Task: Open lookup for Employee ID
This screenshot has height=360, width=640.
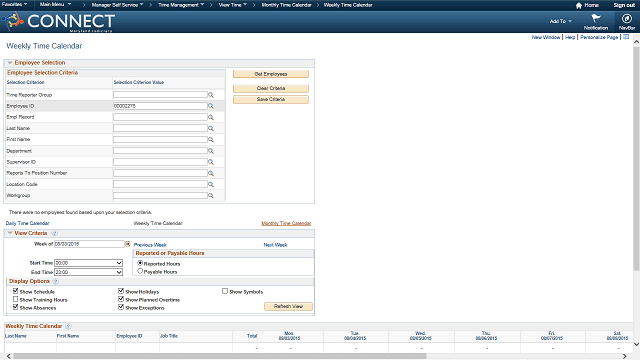Action: pyautogui.click(x=211, y=106)
